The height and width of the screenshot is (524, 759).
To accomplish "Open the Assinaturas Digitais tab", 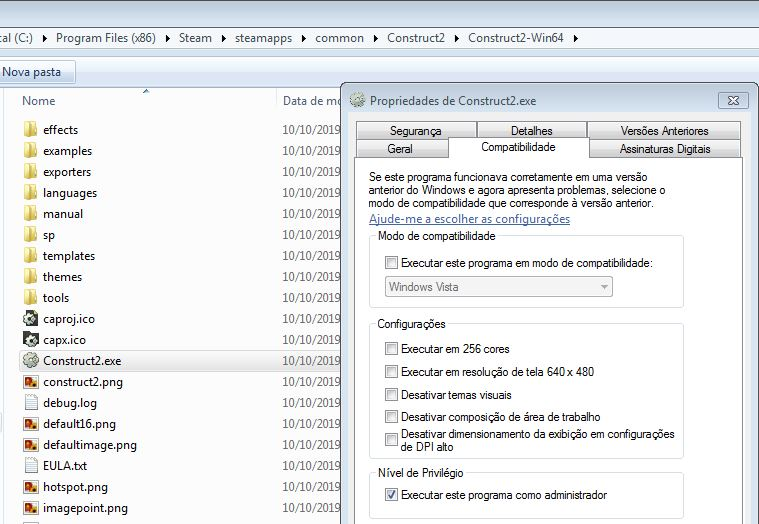I will [x=665, y=149].
